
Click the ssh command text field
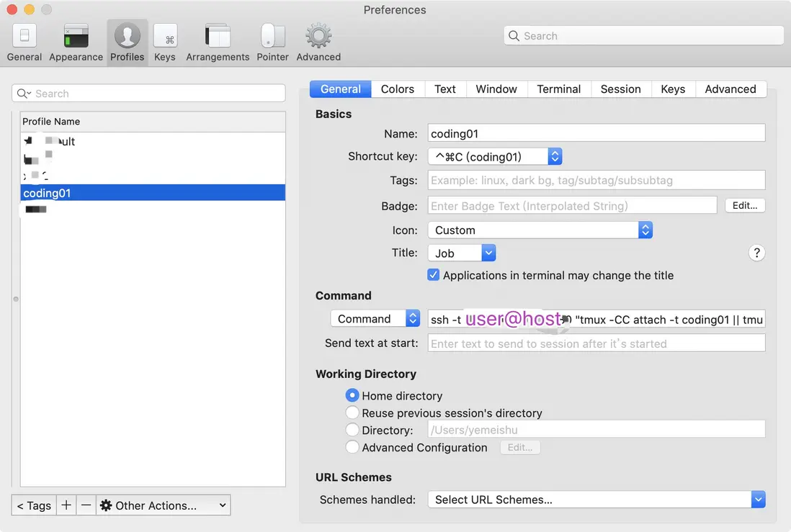tap(596, 319)
